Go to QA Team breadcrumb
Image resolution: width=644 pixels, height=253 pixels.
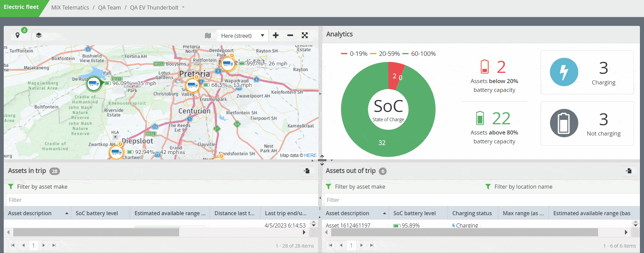coord(109,7)
